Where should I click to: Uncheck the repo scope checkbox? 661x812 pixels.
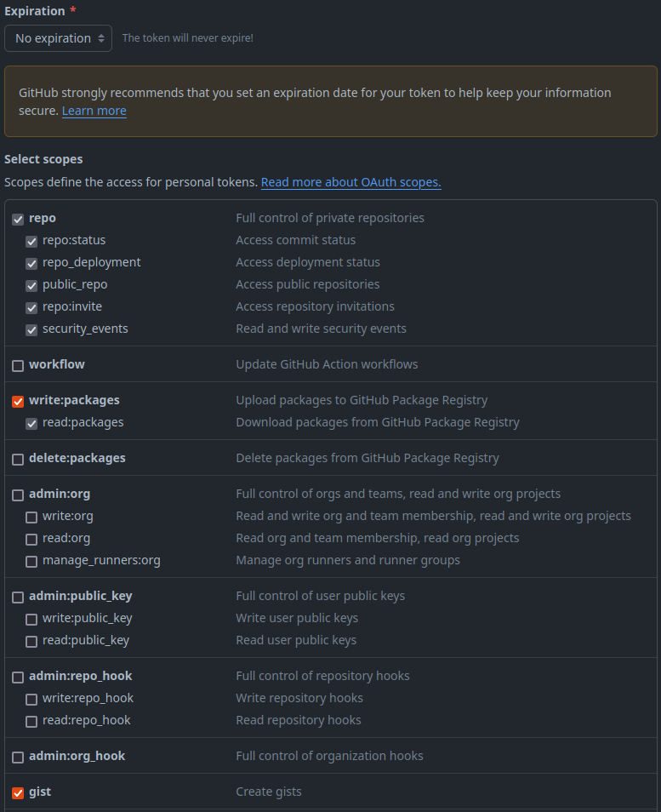[x=18, y=219]
